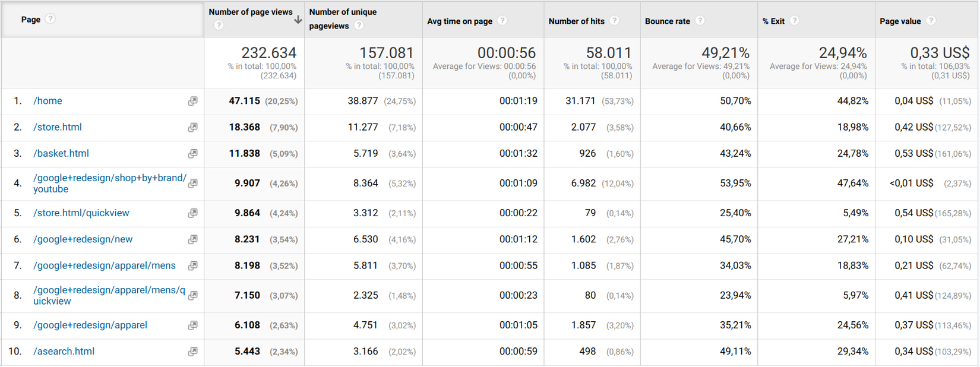Screen dimensions: 980x367
Task: Click help icon next to % Exit
Action: coord(795,21)
